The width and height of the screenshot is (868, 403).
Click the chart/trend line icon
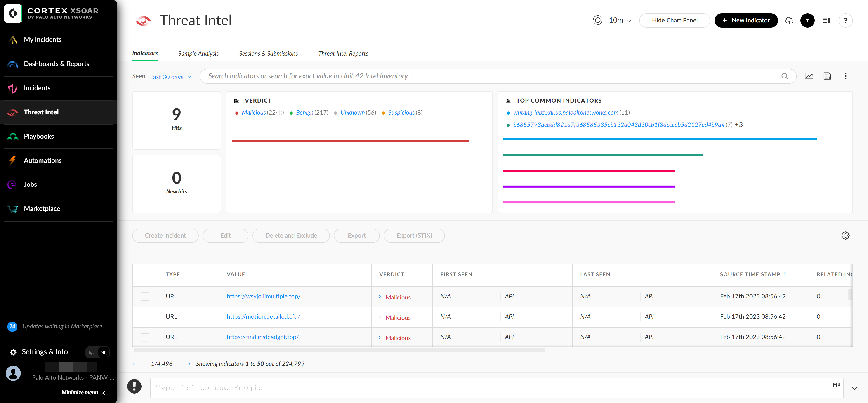tap(809, 76)
